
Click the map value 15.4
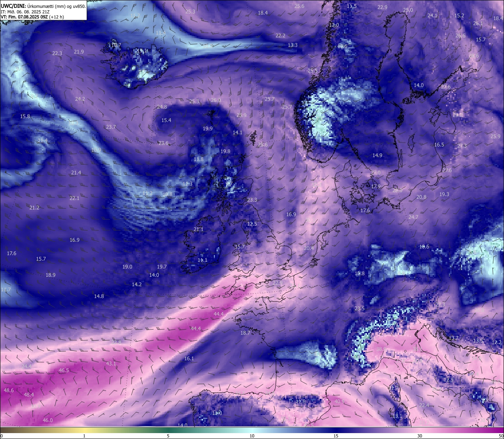(166, 120)
